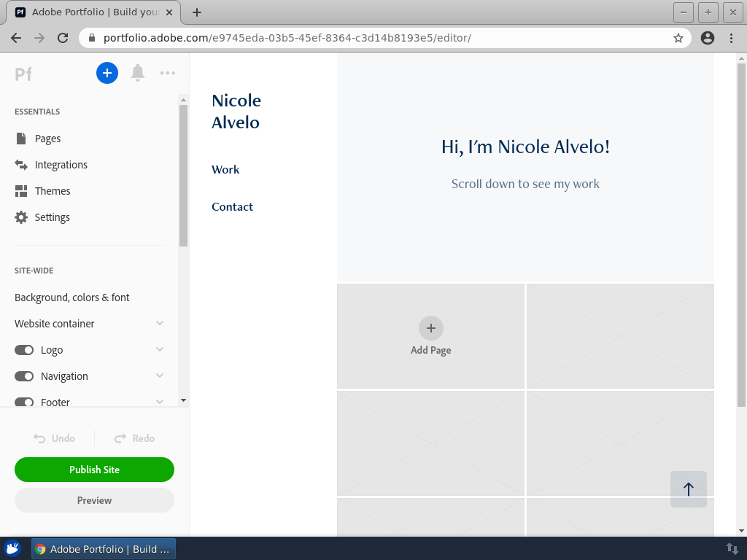Viewport: 747px width, 560px height.
Task: Open the Chrome profile avatar
Action: point(708,38)
